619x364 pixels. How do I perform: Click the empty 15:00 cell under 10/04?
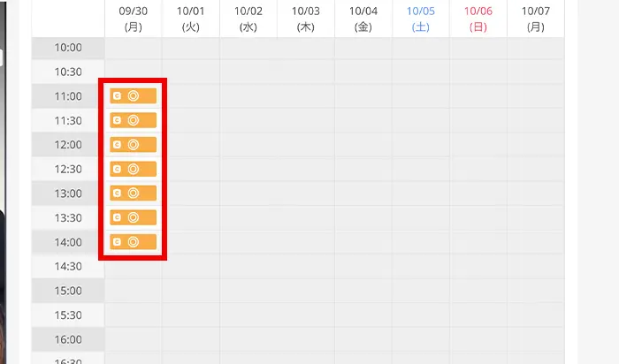pyautogui.click(x=363, y=291)
